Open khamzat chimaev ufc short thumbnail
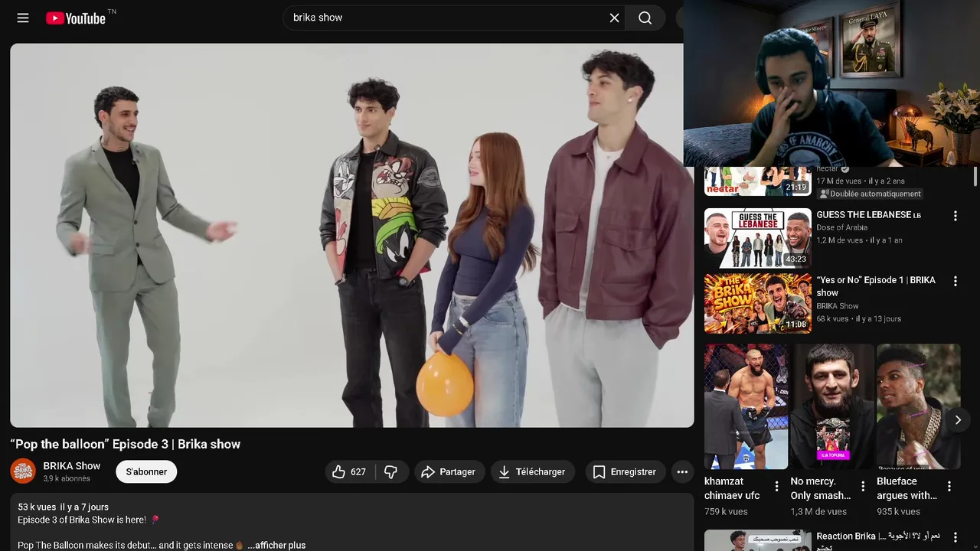This screenshot has height=551, width=980. point(746,406)
